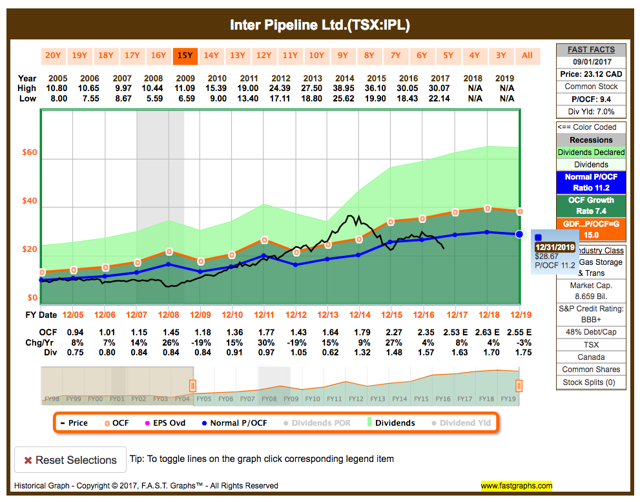640x502 pixels.
Task: Switch to the 12Y range tab
Action: tap(264, 56)
